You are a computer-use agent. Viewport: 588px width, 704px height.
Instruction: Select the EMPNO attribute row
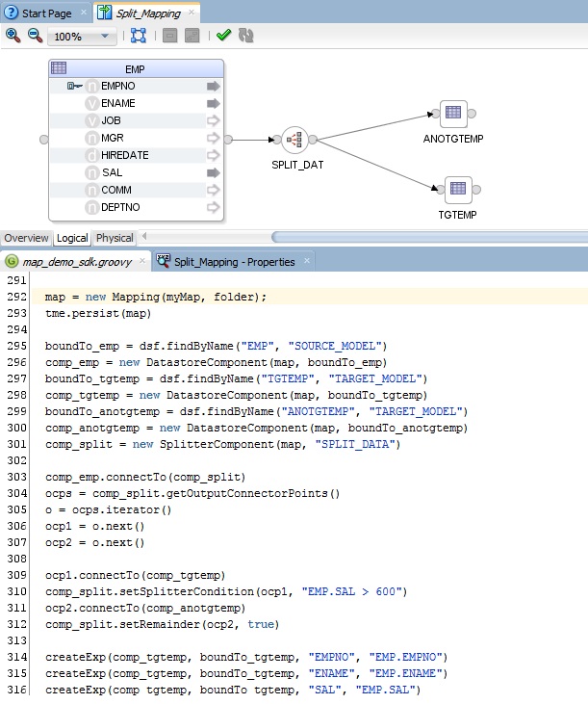coord(136,86)
